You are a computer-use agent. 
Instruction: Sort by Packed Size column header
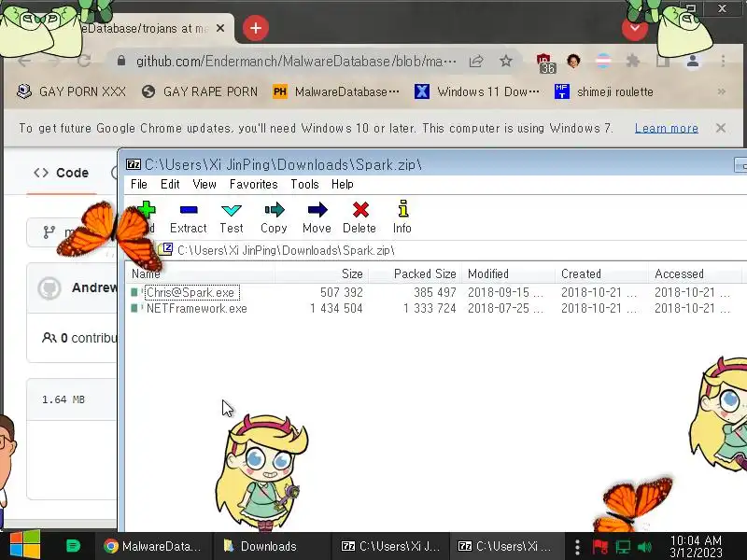coord(416,273)
